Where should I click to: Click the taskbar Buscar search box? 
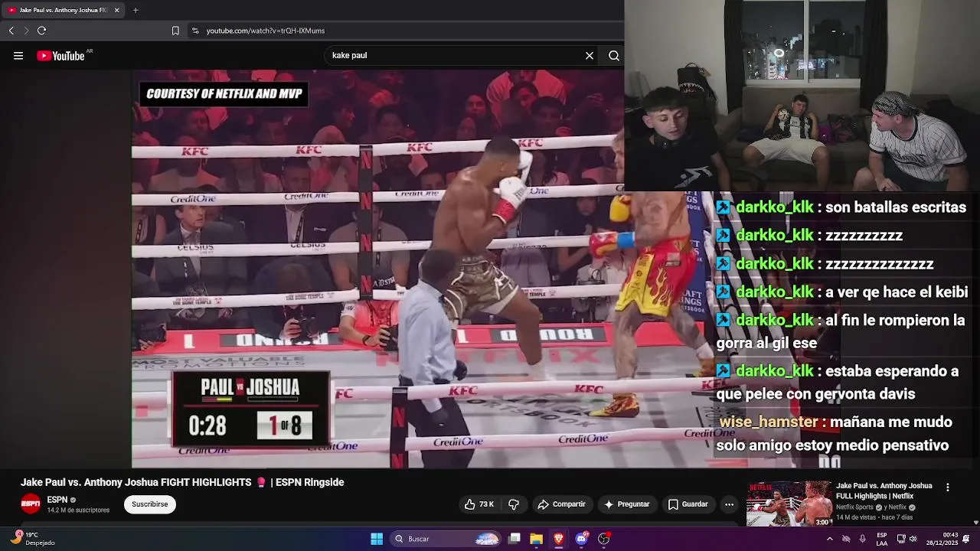click(x=446, y=539)
